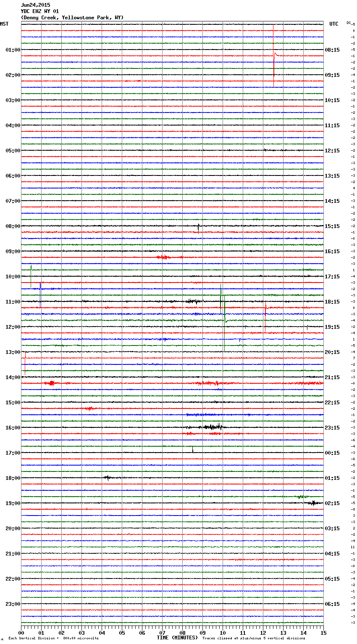
Task: Click the "12" minute tick label
Action: 263,633
